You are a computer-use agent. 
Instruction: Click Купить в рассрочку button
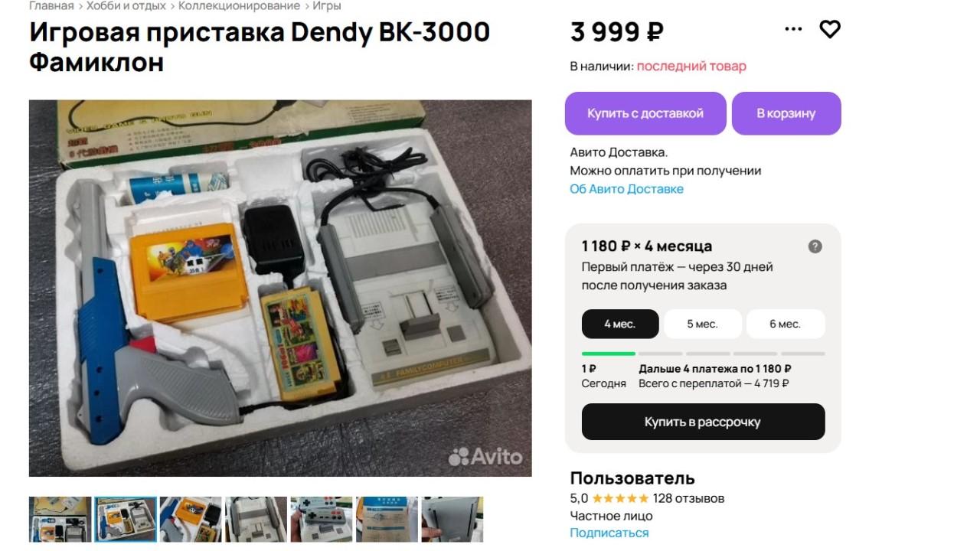click(703, 422)
